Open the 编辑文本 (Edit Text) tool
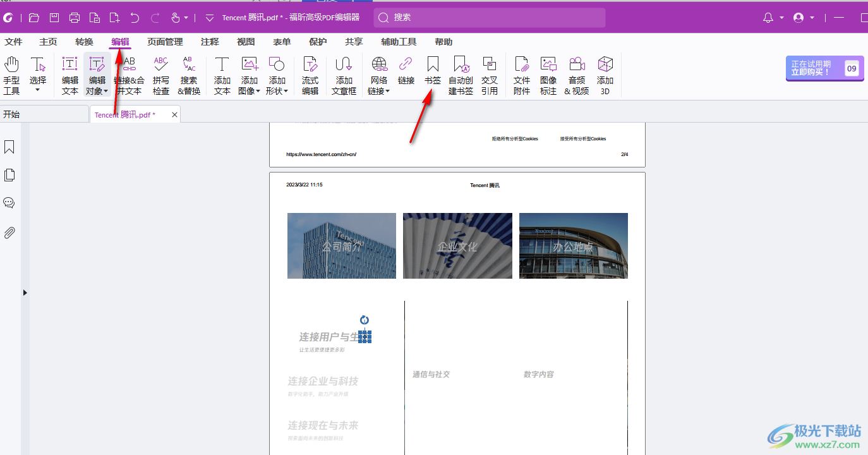 coord(69,75)
